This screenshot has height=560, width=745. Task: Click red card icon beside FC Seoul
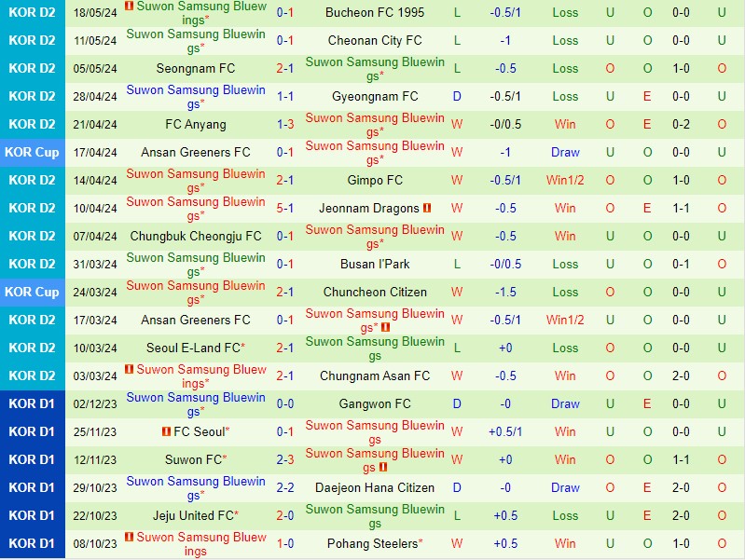[166, 431]
